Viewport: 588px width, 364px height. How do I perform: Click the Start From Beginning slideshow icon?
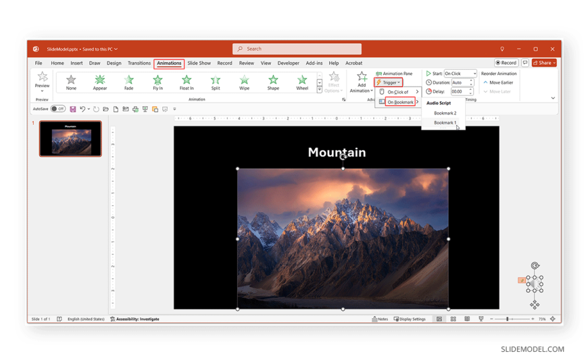point(145,109)
